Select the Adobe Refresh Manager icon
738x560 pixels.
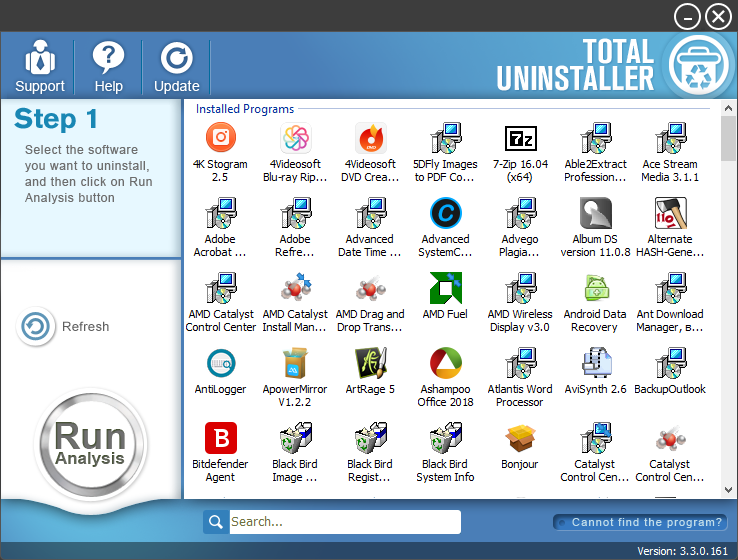click(x=295, y=213)
